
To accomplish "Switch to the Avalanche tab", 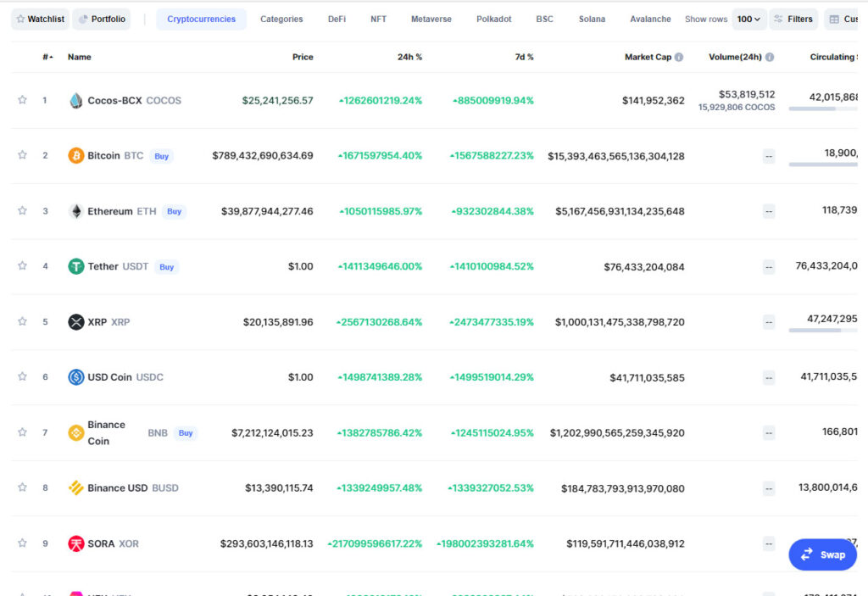I will pos(650,19).
